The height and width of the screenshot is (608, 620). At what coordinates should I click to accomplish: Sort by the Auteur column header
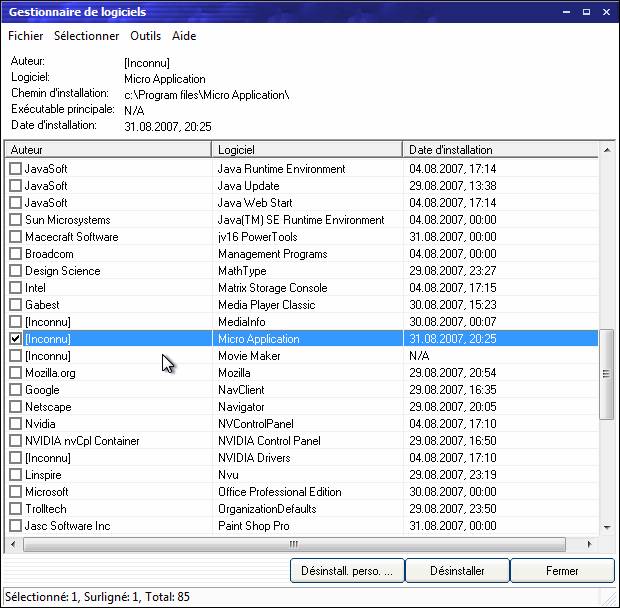coord(108,150)
